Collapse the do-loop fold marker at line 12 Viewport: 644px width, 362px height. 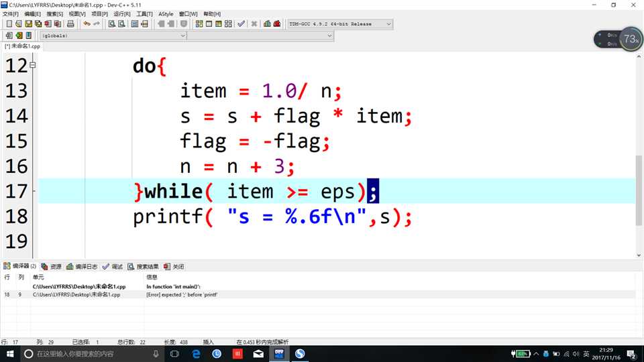coord(32,65)
